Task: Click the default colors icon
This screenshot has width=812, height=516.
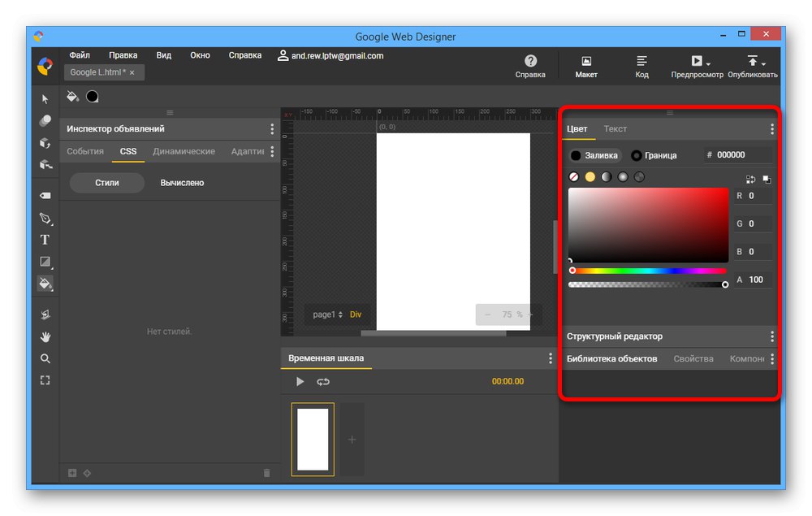Action: pyautogui.click(x=767, y=180)
